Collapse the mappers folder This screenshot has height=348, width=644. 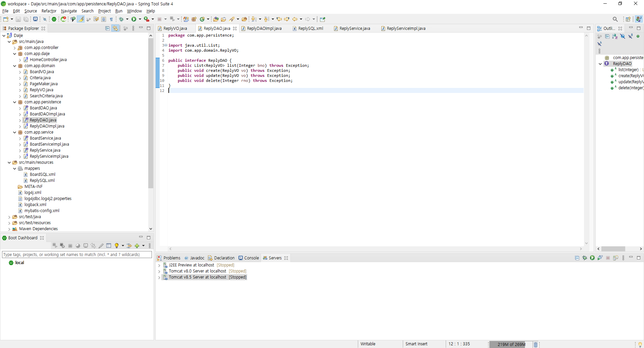[14, 168]
